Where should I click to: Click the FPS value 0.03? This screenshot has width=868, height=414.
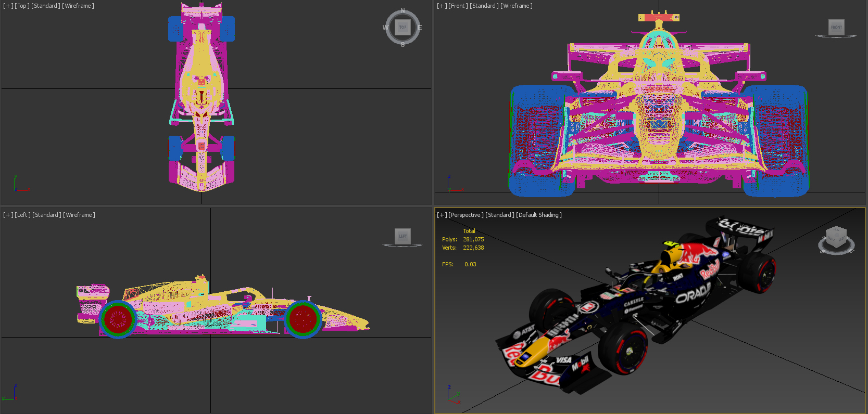coord(470,264)
